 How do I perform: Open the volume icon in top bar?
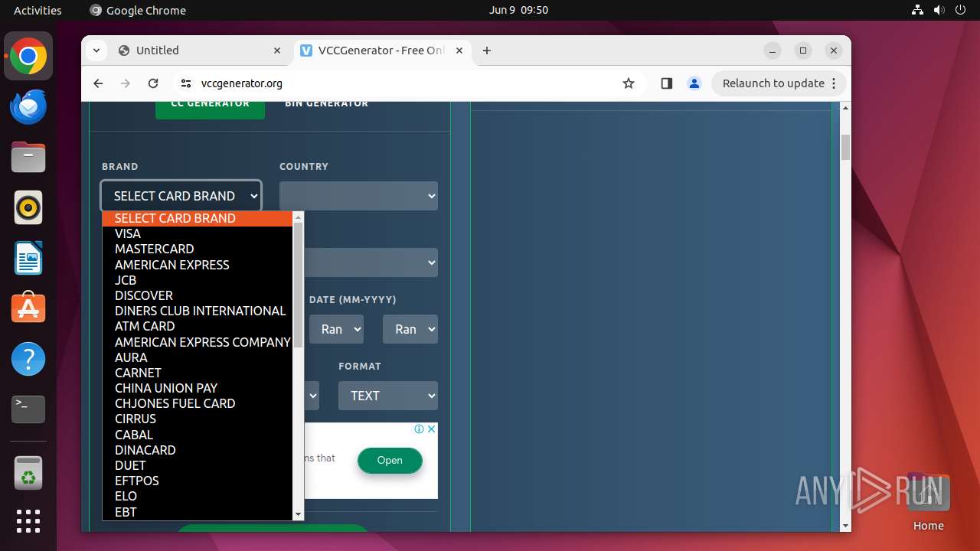[x=939, y=10]
